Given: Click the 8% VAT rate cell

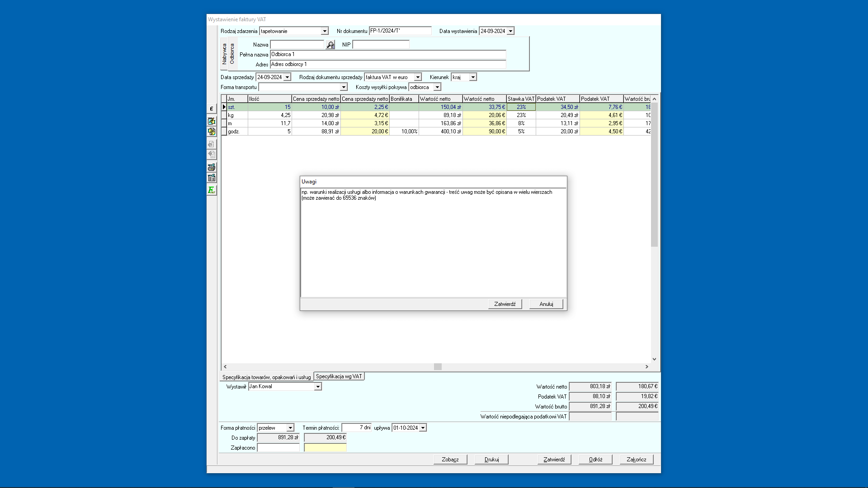Looking at the screenshot, I should click(521, 123).
